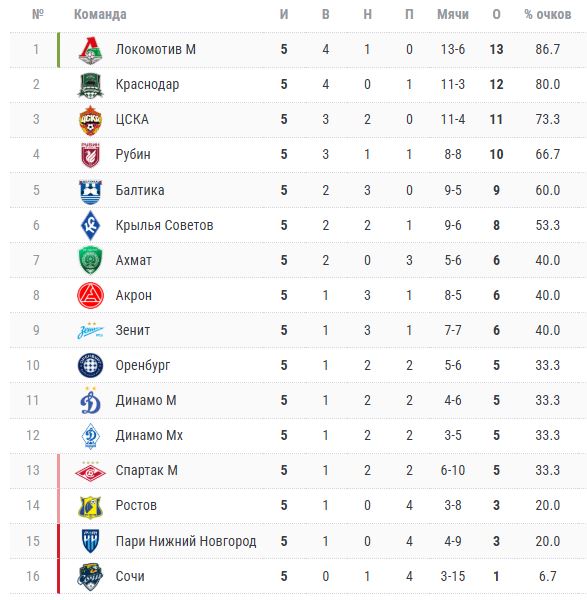Open the Ахмат team name link

[x=134, y=261]
